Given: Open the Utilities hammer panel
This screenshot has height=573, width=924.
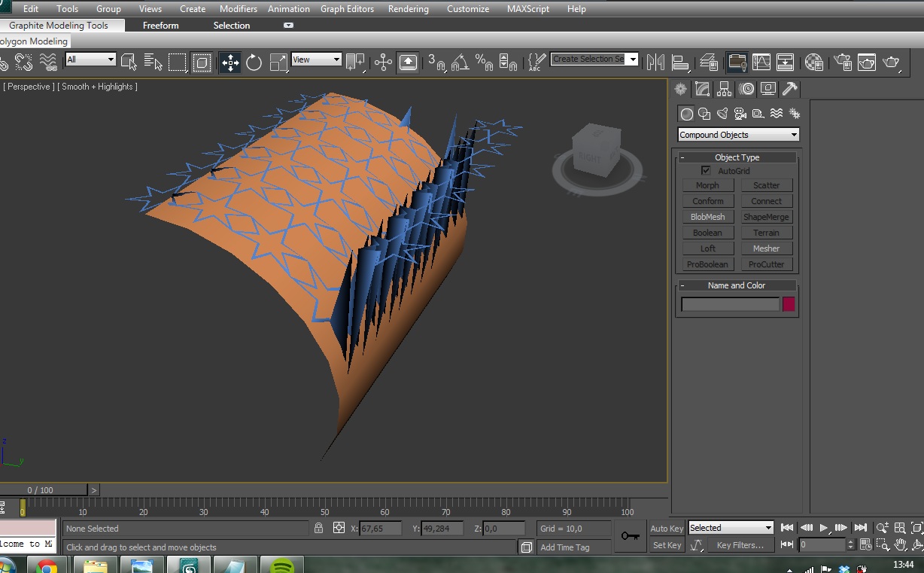Looking at the screenshot, I should pos(789,89).
